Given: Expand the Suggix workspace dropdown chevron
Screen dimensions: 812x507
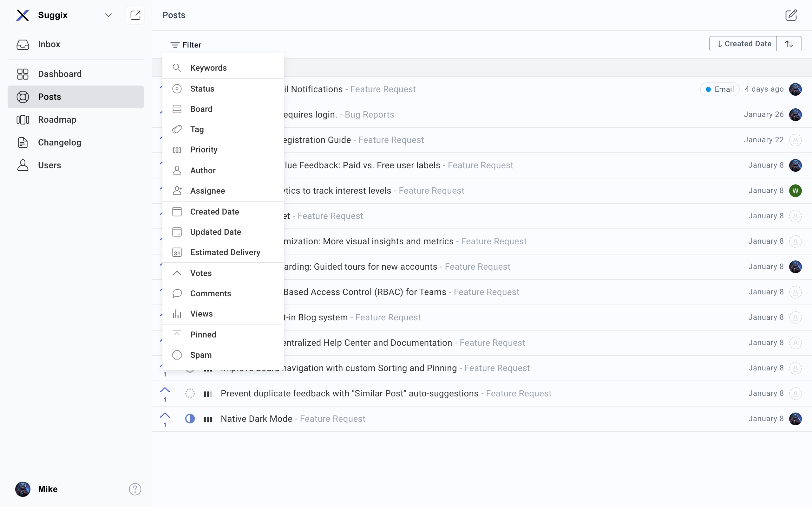Looking at the screenshot, I should [x=108, y=15].
